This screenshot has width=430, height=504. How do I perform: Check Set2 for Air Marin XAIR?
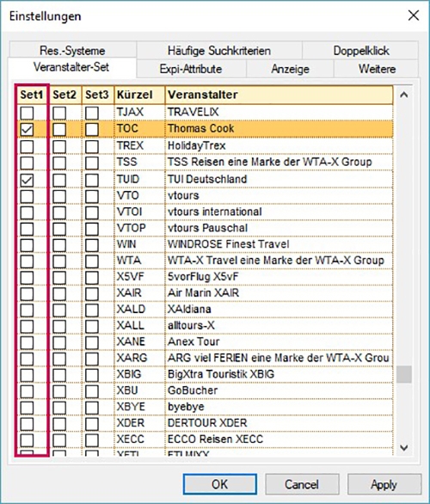point(59,293)
